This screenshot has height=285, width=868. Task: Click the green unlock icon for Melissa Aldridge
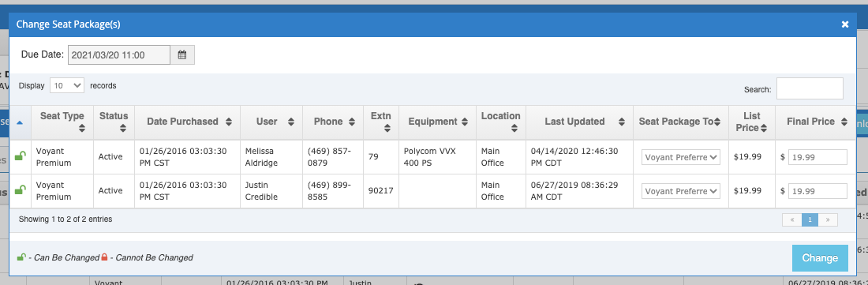coord(20,156)
